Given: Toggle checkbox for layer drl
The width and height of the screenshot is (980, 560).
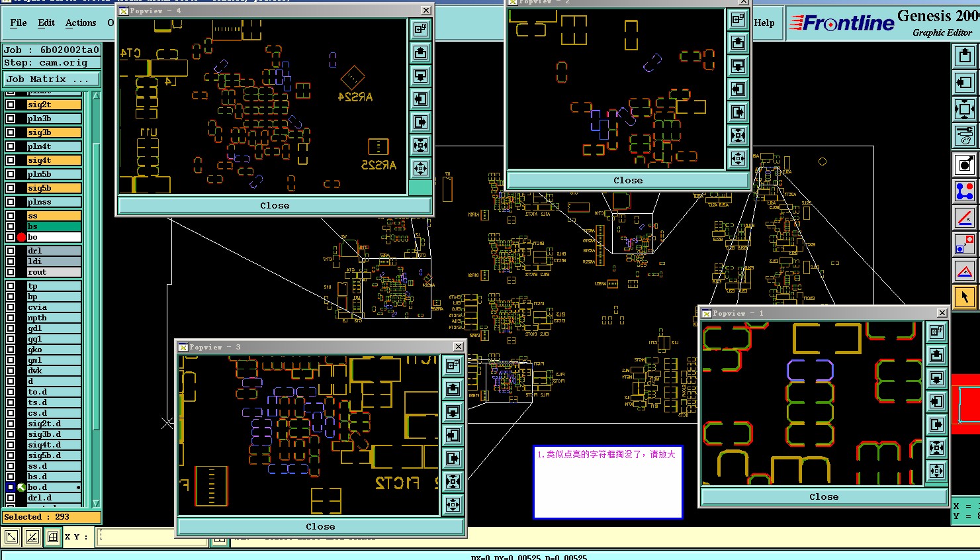Looking at the screenshot, I should (11, 251).
